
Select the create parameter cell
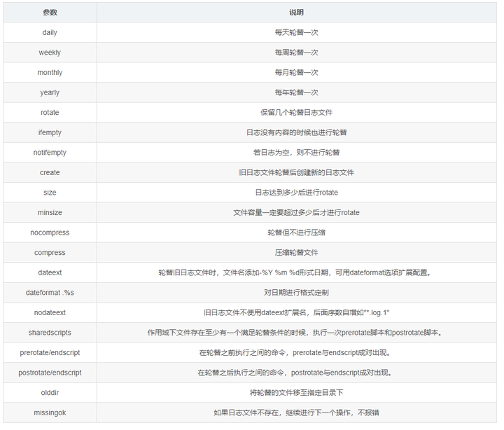[50, 172]
